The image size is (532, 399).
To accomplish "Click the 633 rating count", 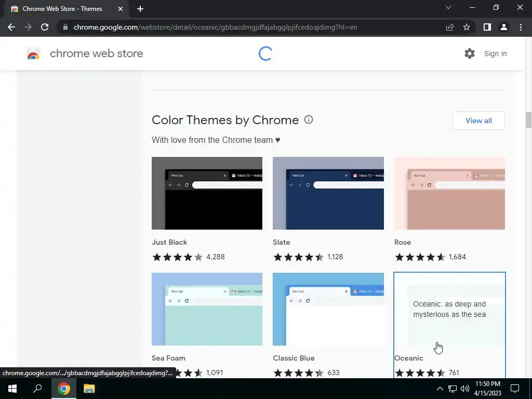I will 334,373.
